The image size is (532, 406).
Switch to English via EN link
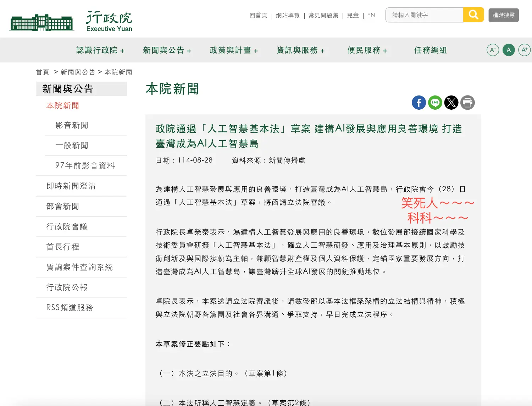click(x=371, y=15)
